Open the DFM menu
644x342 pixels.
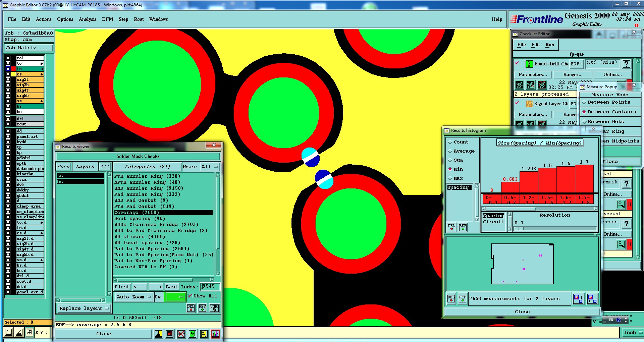click(108, 19)
